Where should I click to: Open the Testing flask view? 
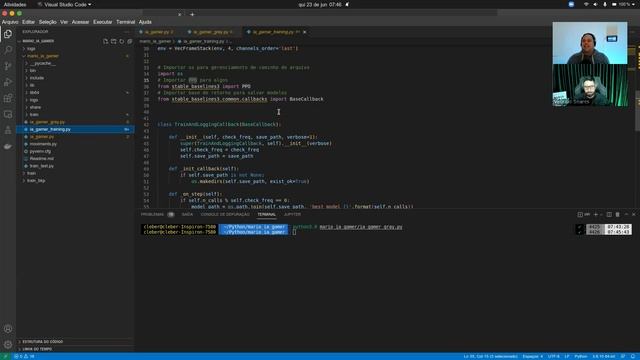(x=8, y=130)
